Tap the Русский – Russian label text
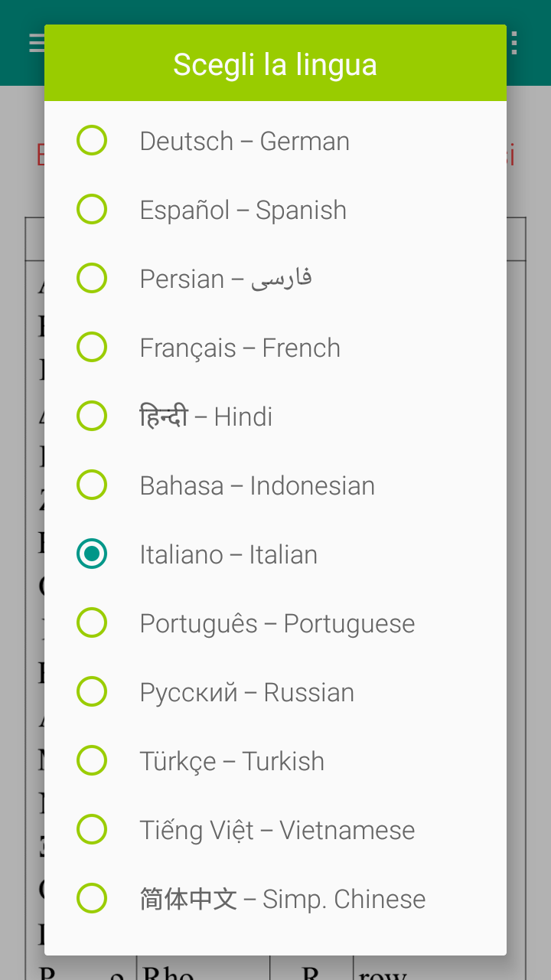Viewport: 551px width, 980px height. pyautogui.click(x=247, y=692)
